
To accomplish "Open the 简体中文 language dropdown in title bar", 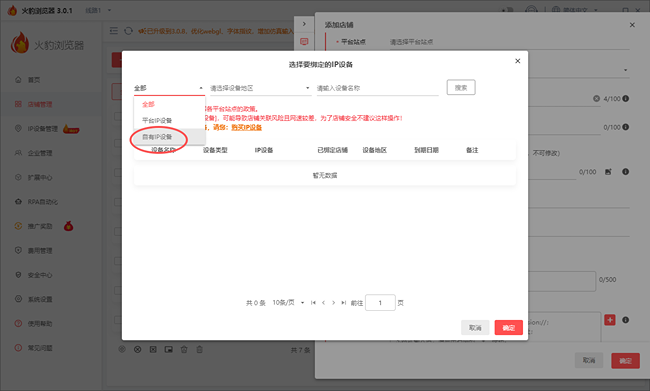I will tap(575, 10).
